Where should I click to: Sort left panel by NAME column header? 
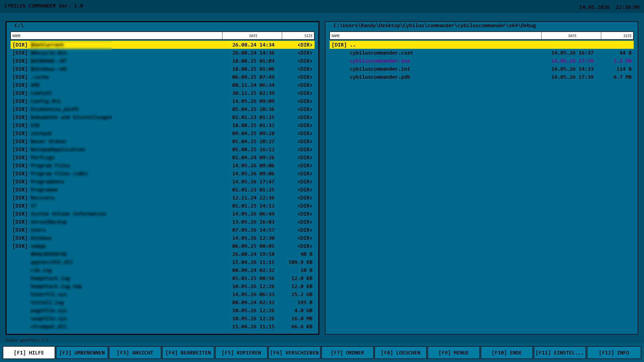pyautogui.click(x=117, y=36)
